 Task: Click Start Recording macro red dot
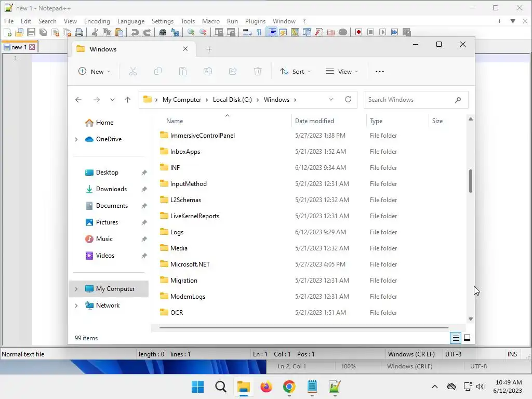tap(358, 32)
